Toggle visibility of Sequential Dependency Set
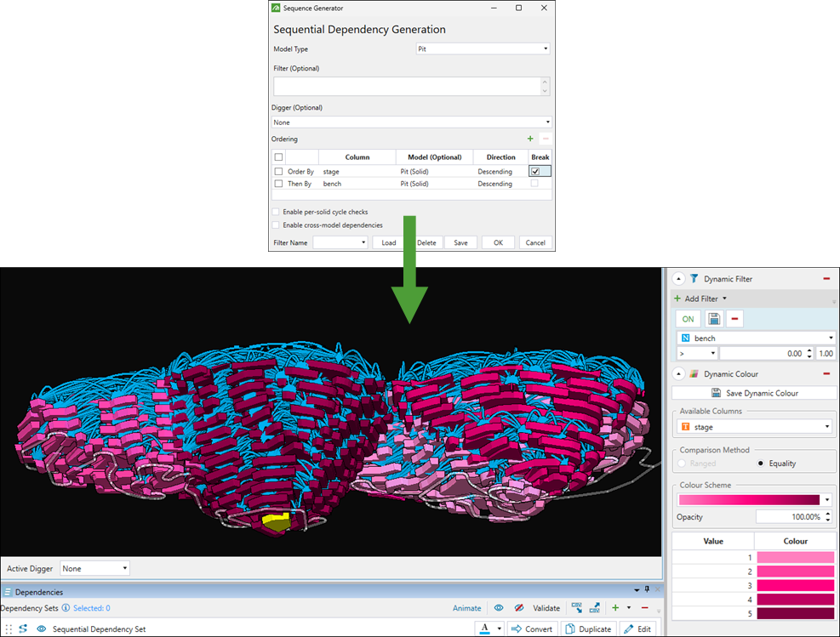The height and width of the screenshot is (637, 840). [41, 629]
